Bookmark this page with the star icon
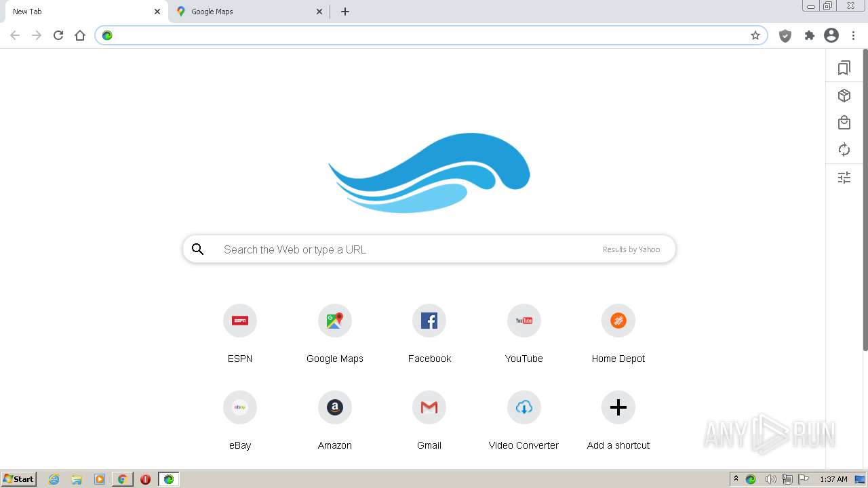 pos(755,35)
